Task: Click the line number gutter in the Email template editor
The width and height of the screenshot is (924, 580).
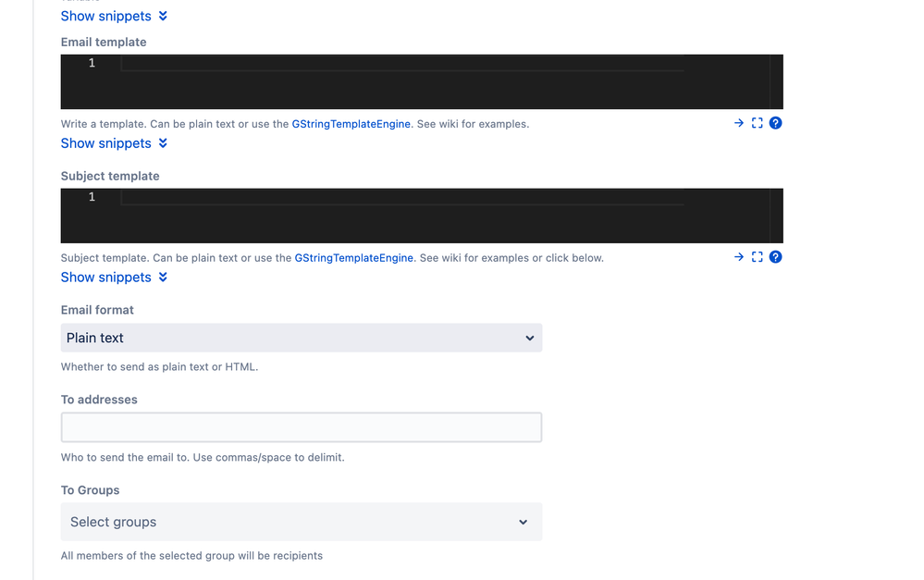Action: point(90,63)
